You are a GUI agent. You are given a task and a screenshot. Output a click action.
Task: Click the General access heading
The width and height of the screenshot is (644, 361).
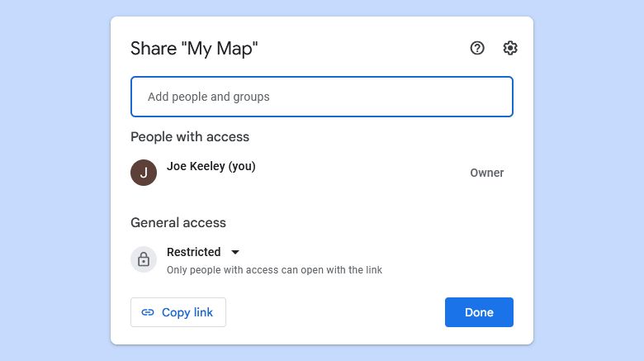(178, 222)
